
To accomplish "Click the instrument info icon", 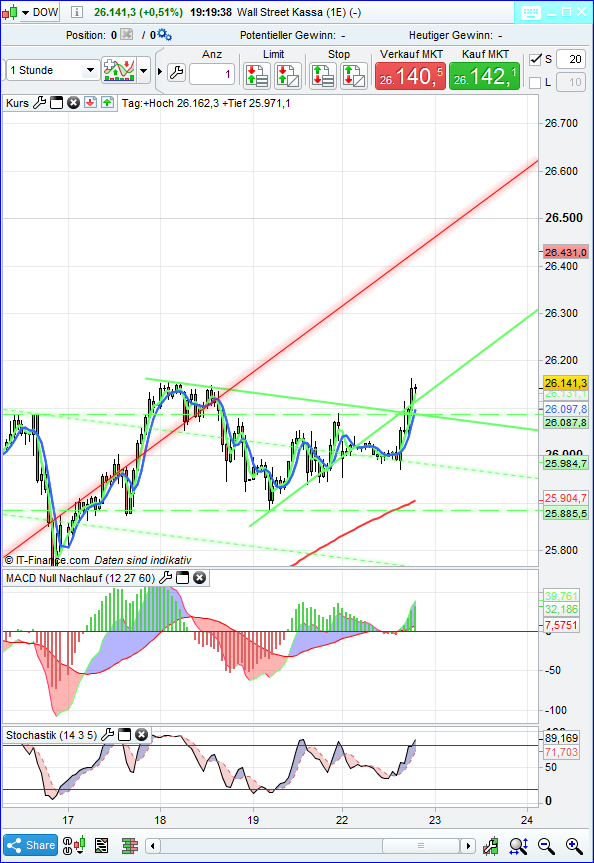I will [77, 12].
